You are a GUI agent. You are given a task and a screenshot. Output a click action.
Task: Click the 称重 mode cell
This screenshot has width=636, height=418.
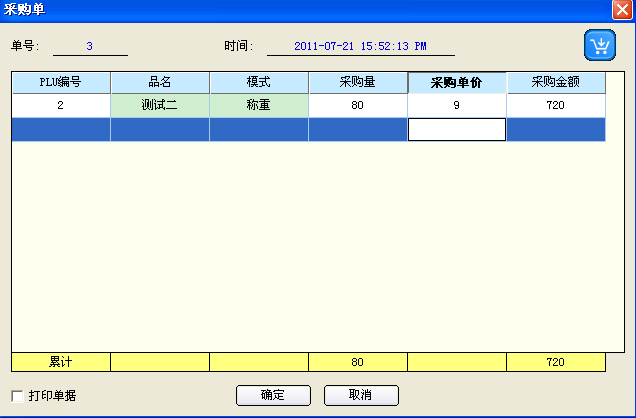click(259, 105)
